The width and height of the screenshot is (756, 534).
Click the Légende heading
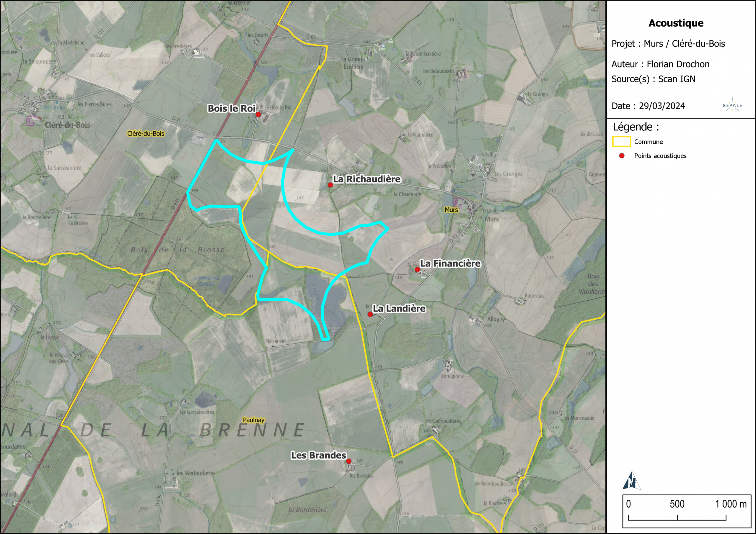[636, 127]
